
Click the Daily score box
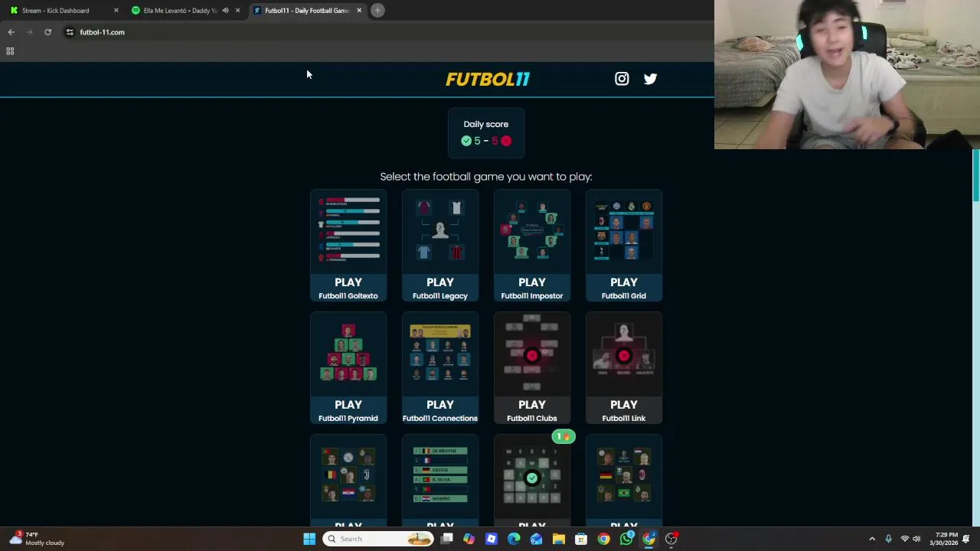486,132
